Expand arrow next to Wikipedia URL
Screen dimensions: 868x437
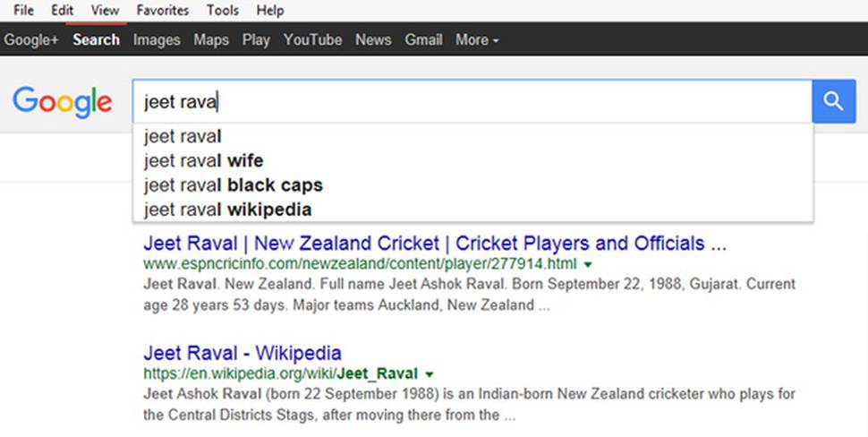coord(429,374)
